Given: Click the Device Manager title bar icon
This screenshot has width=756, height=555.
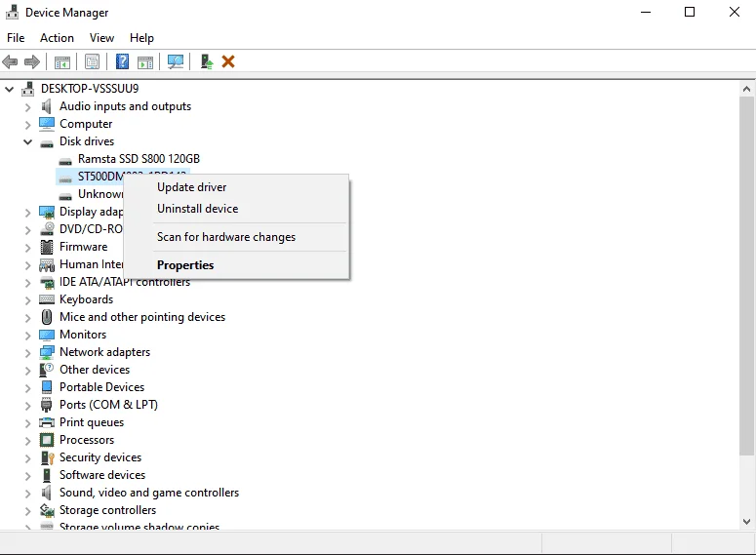Looking at the screenshot, I should [x=12, y=12].
